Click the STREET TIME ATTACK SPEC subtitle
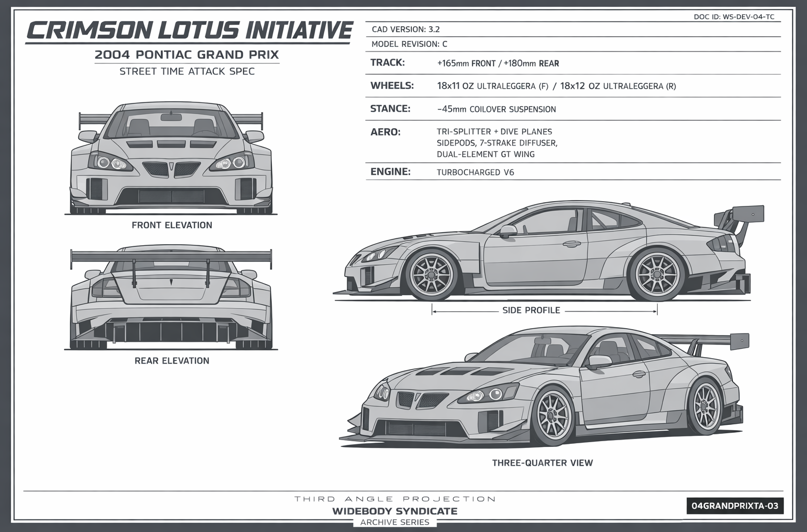This screenshot has width=807, height=532. coord(187,71)
